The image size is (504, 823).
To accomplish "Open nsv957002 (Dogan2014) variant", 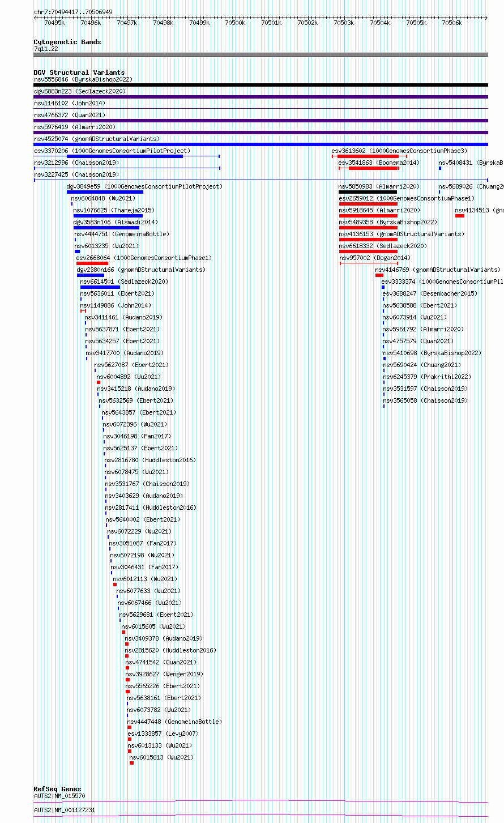I will click(x=374, y=258).
